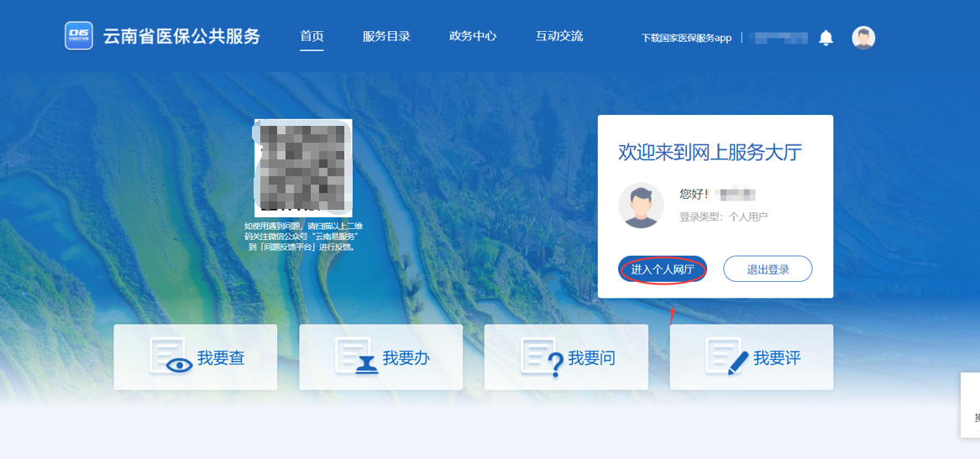
Task: Click the eye document icon for 我要查
Action: pyautogui.click(x=170, y=356)
